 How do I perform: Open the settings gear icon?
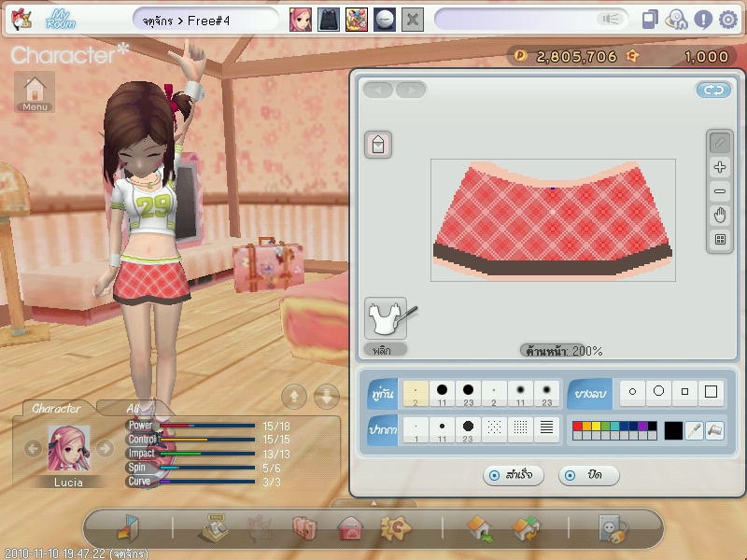pos(728,20)
